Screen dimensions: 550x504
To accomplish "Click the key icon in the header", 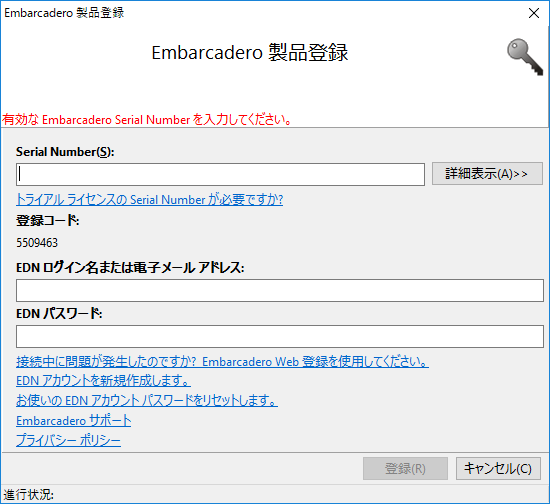I will [x=525, y=56].
